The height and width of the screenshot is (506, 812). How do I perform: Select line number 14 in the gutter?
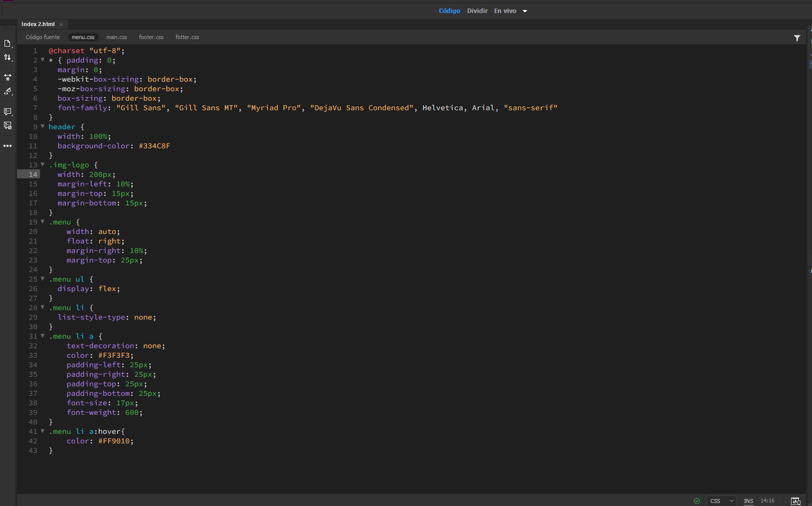click(33, 174)
